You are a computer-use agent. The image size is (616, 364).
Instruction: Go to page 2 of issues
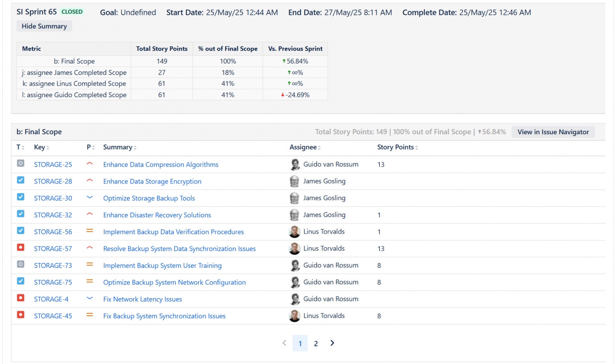pos(316,343)
